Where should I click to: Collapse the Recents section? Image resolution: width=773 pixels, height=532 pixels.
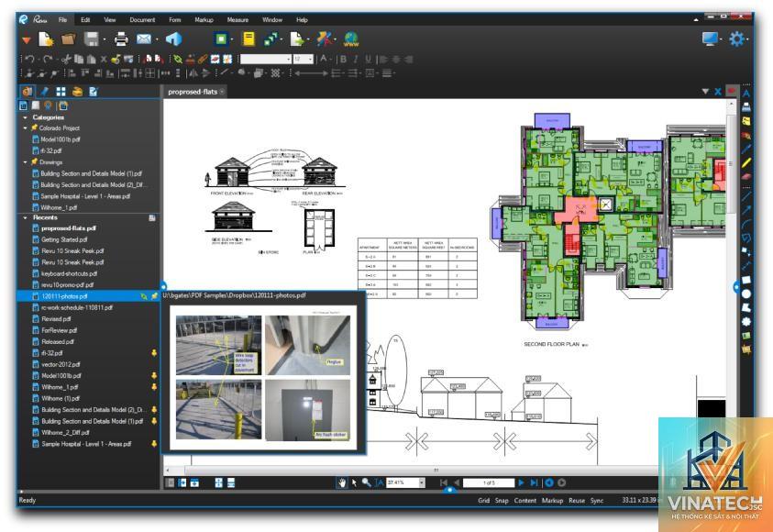point(25,217)
